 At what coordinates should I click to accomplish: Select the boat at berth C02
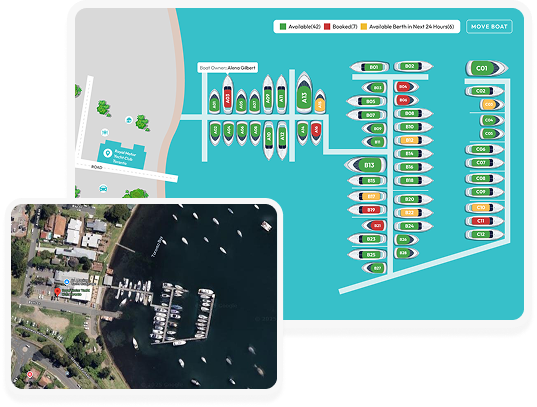click(485, 91)
